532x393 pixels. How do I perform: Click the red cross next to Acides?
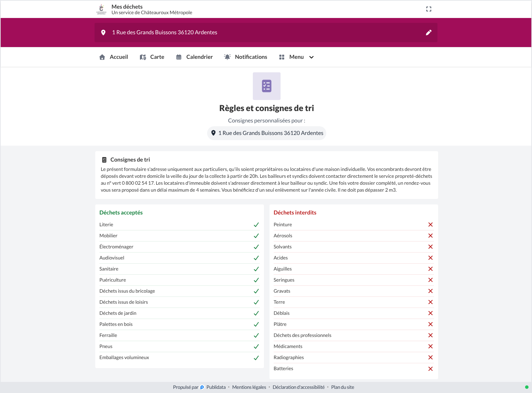(x=431, y=258)
